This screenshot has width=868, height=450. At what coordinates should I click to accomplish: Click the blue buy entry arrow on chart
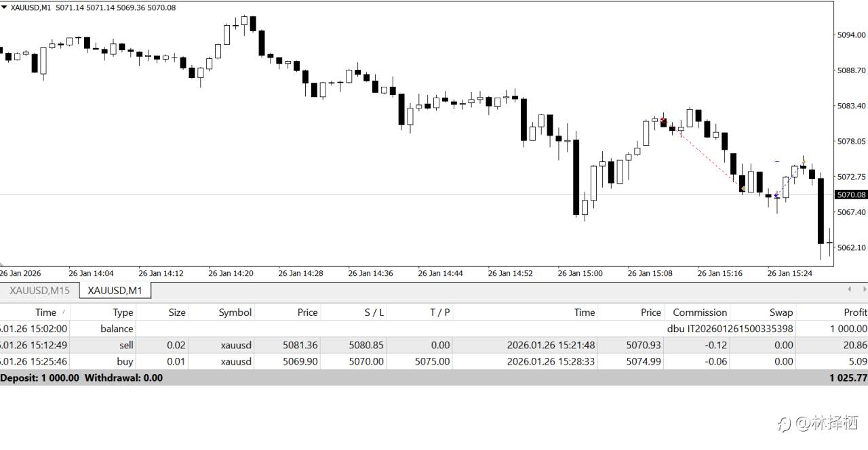[776, 195]
